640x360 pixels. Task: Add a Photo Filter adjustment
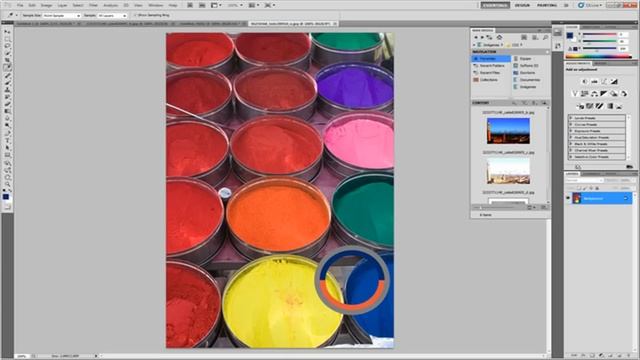coord(614,94)
